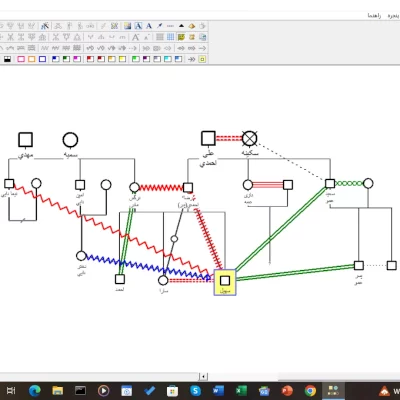The height and width of the screenshot is (400, 400).
Task: Pick the orange outlined square color
Action: tap(32, 59)
